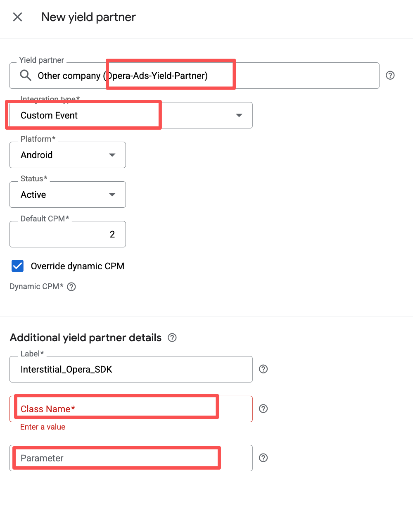Click the 'Additional yield partner details' heading
413x532 pixels.
85,337
